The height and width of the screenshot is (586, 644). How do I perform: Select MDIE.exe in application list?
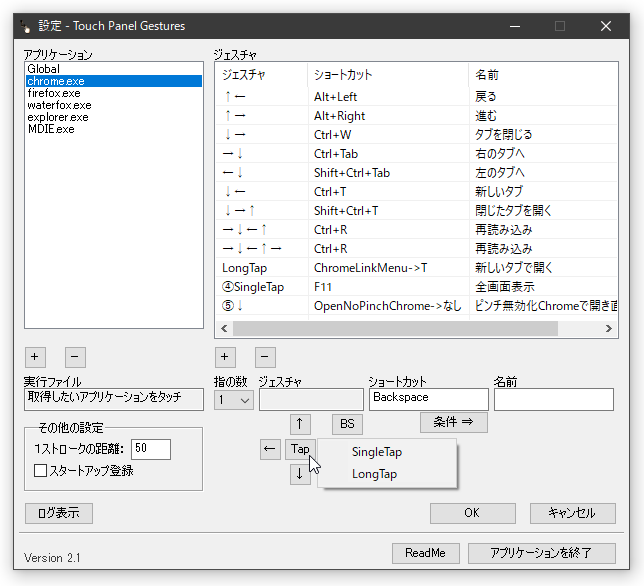coord(114,129)
